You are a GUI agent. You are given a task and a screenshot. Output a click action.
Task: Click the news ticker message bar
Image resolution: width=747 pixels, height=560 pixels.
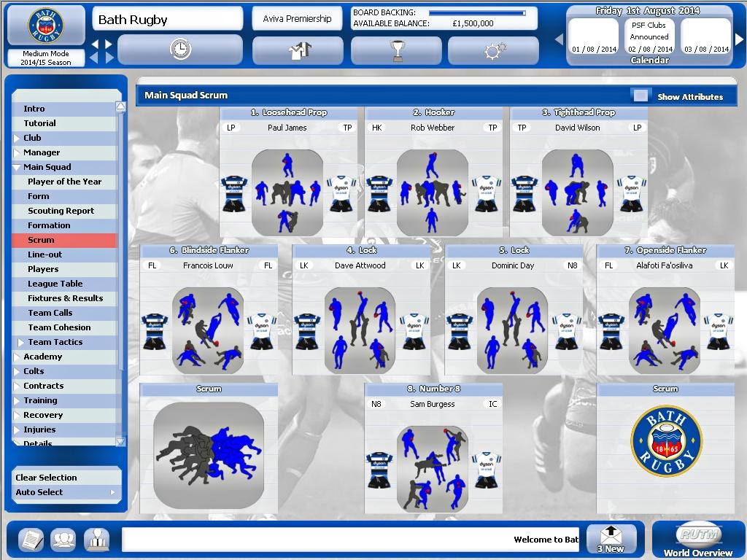(351, 540)
